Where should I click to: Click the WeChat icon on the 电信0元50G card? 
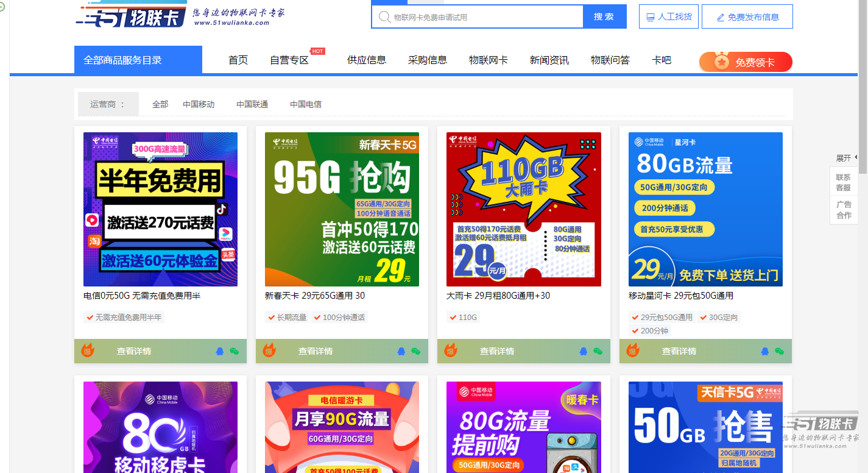pos(235,351)
